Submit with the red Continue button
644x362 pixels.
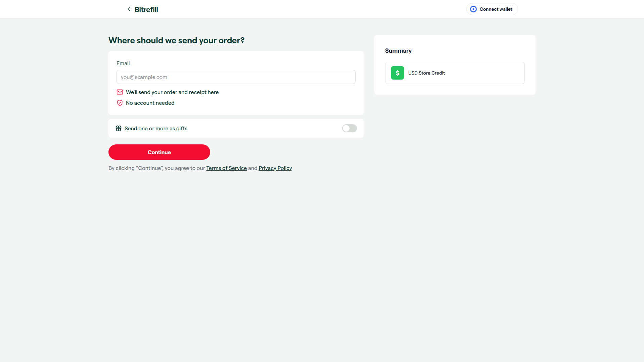click(159, 152)
